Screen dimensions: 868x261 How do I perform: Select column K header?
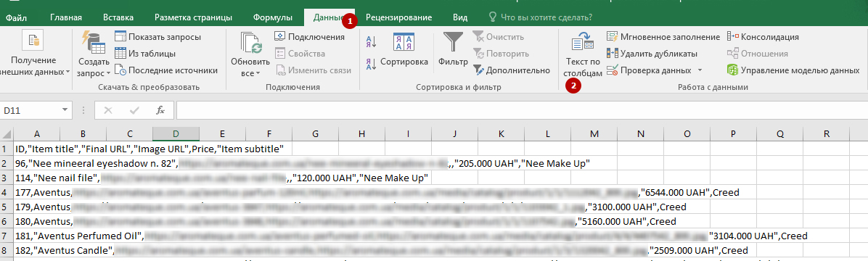coord(501,134)
